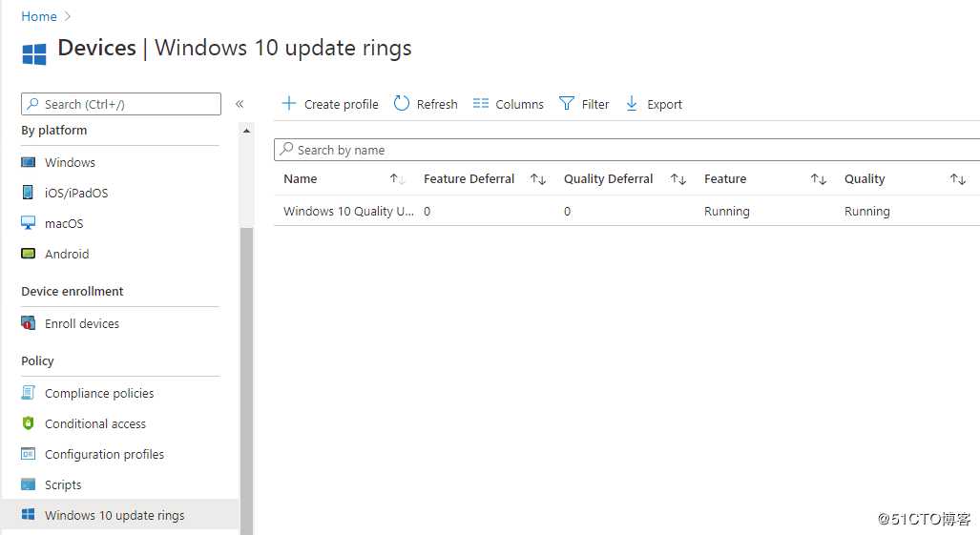
Task: Focus the Search by name field
Action: tap(627, 150)
